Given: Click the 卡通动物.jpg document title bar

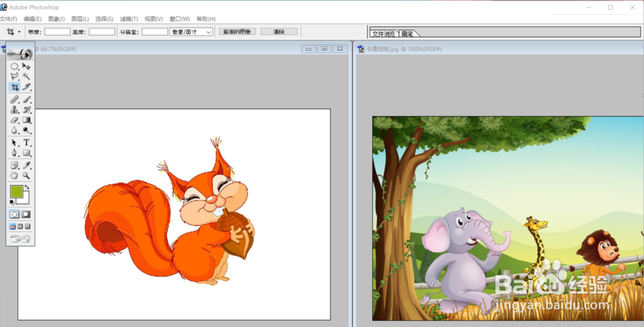Looking at the screenshot, I should [499, 49].
